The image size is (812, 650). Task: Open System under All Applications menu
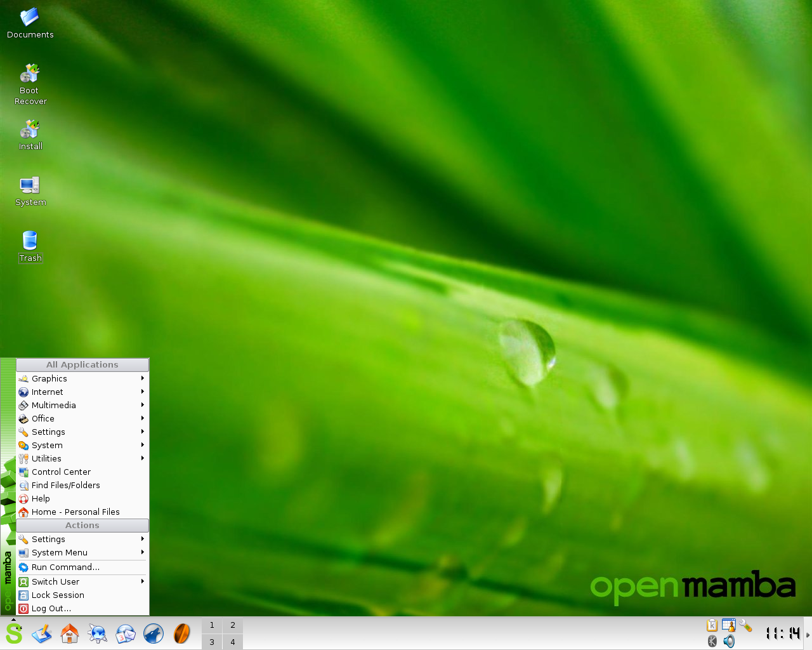tap(82, 445)
